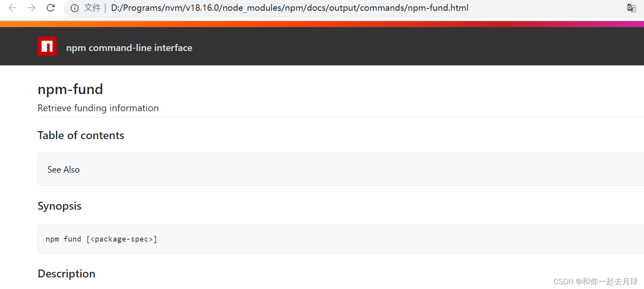
Task: Open the npm command-line interface header link
Action: click(129, 47)
